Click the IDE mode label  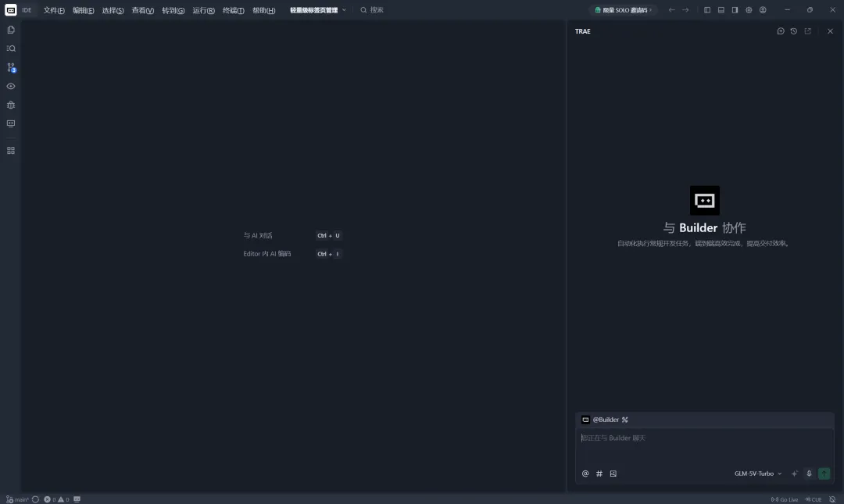coord(27,10)
